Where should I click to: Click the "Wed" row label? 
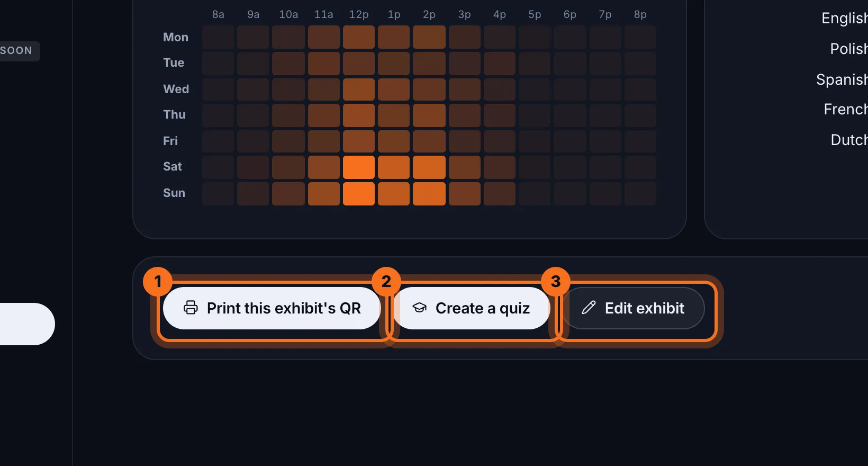[176, 89]
